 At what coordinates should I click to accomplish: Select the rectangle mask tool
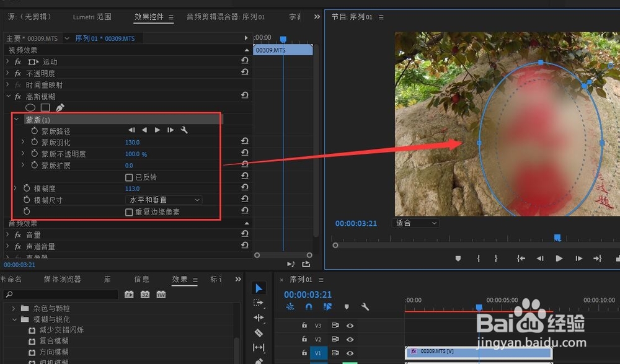click(x=45, y=107)
